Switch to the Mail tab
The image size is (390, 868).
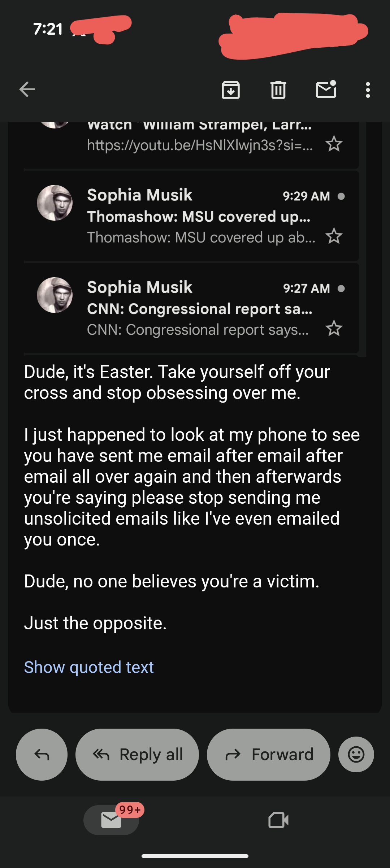111,820
